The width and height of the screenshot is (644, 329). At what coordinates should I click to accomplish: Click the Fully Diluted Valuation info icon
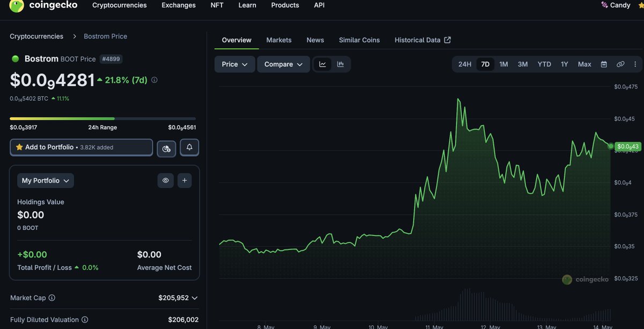pos(84,320)
